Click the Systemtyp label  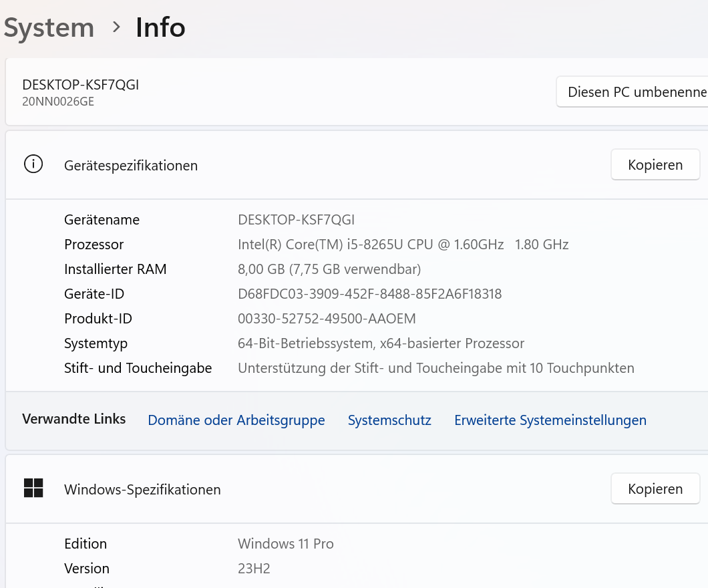pyautogui.click(x=96, y=343)
